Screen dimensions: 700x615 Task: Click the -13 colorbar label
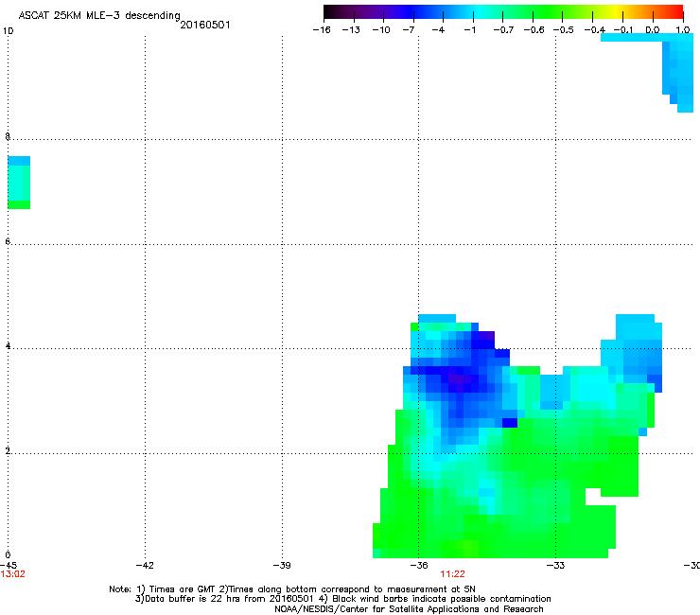click(351, 30)
